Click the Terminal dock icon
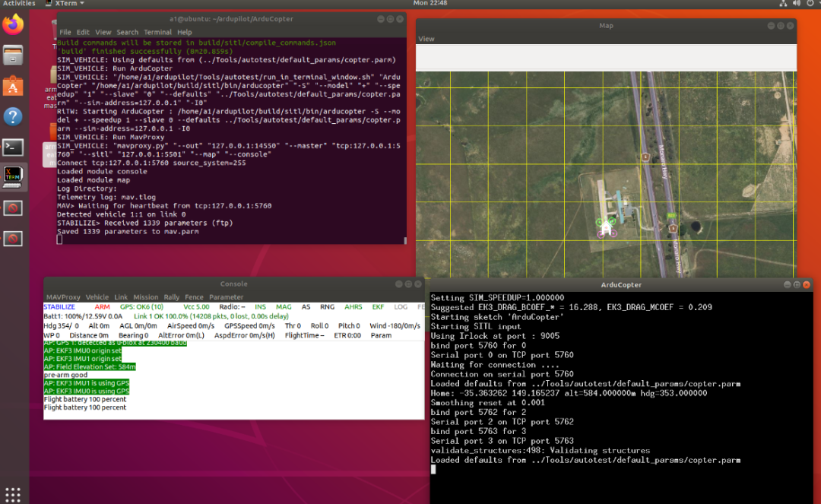This screenshot has height=504, width=821. [x=13, y=147]
